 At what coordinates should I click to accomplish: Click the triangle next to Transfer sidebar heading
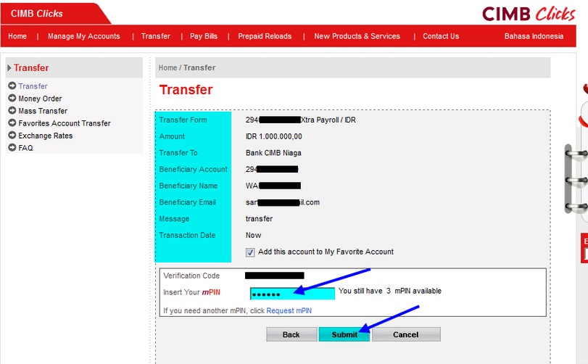[x=9, y=68]
